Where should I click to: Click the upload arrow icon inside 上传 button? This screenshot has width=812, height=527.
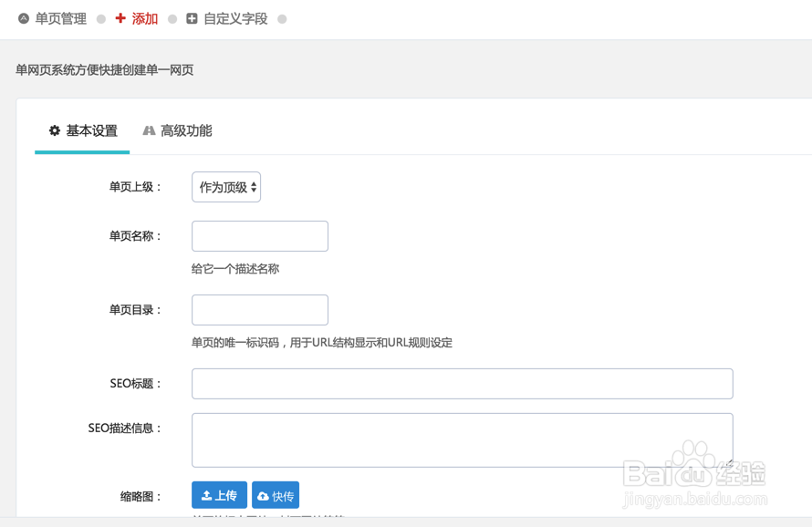[206, 495]
